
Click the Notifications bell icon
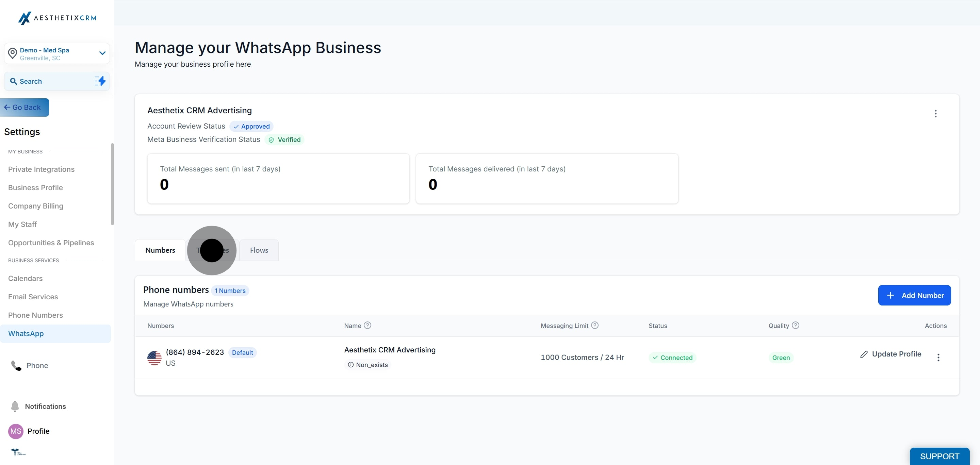click(15, 406)
